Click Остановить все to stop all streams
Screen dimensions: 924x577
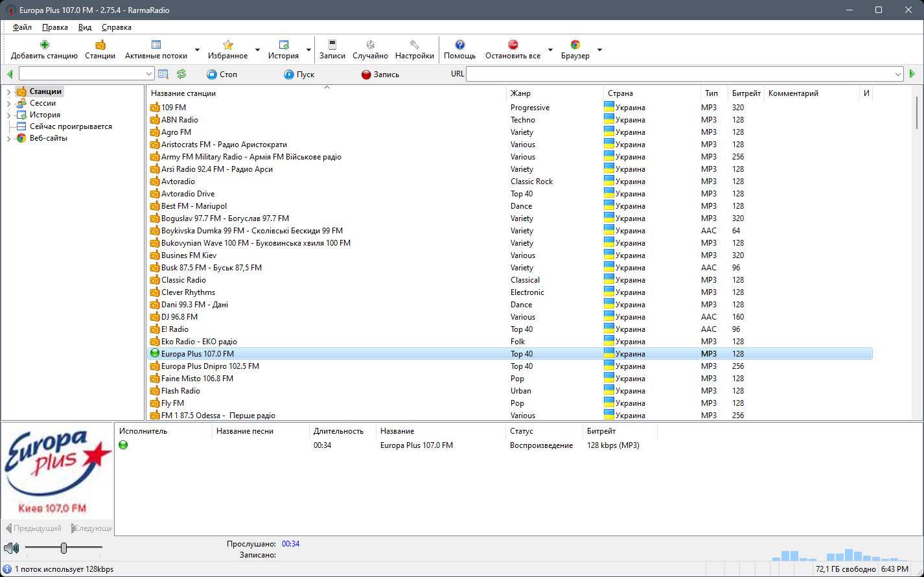pyautogui.click(x=512, y=49)
